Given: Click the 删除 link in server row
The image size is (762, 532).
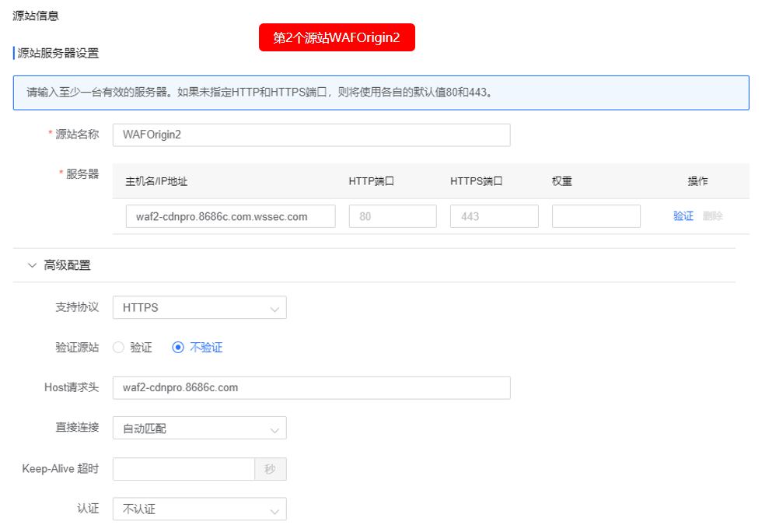Looking at the screenshot, I should click(712, 216).
